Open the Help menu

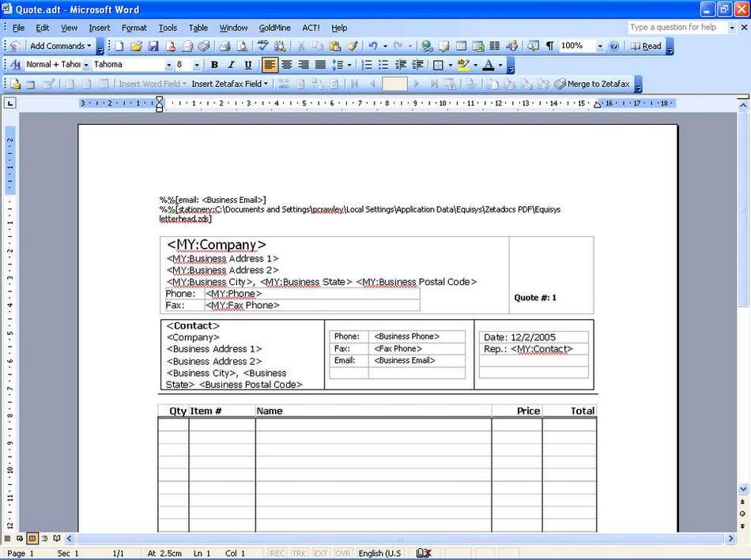coord(339,28)
